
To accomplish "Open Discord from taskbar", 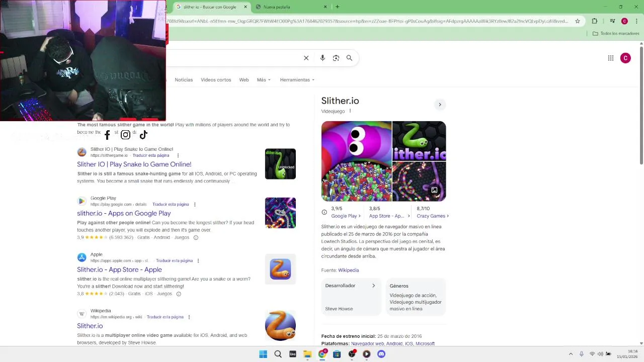I will (381, 354).
